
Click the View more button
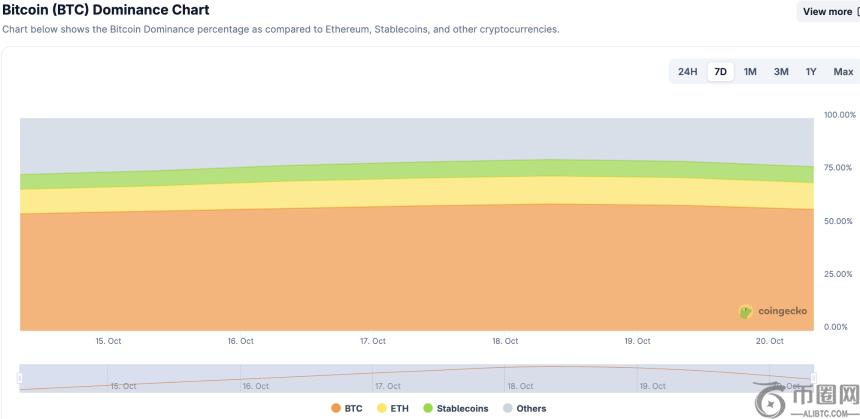point(828,12)
